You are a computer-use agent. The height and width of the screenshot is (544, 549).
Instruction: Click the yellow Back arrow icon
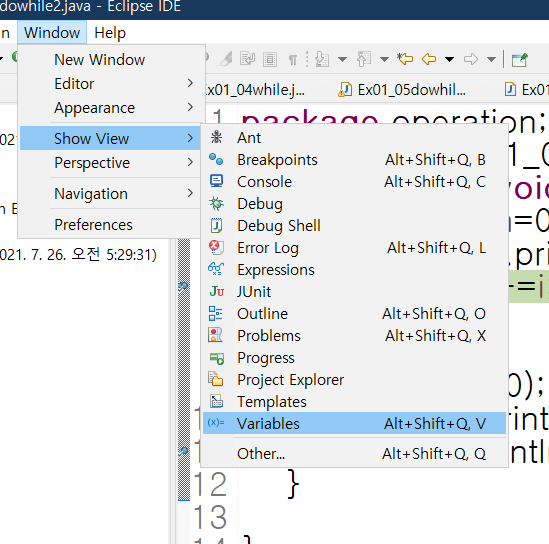click(429, 59)
